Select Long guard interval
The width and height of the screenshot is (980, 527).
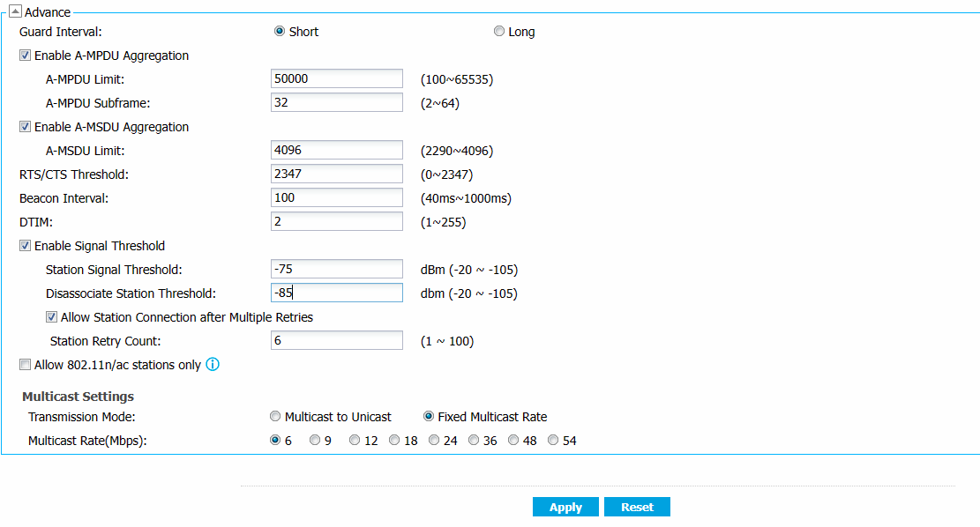click(x=499, y=32)
